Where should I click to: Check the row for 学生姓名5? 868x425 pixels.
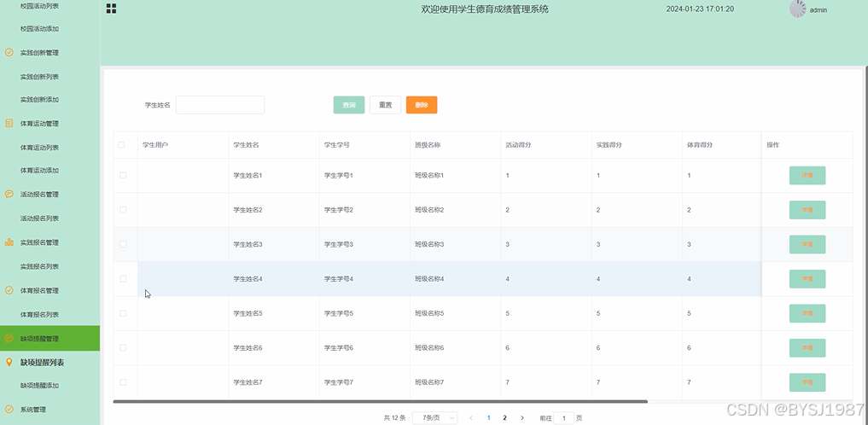tap(123, 313)
